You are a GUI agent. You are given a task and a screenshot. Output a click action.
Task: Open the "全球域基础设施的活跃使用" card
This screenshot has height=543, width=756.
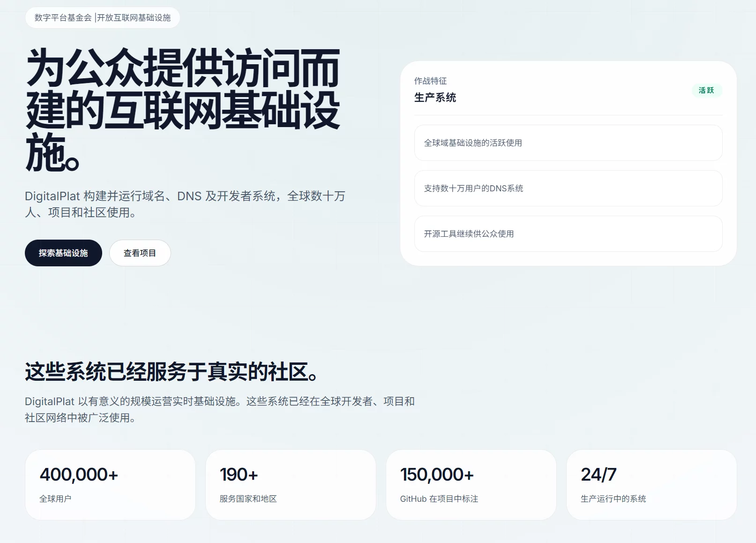click(x=568, y=143)
